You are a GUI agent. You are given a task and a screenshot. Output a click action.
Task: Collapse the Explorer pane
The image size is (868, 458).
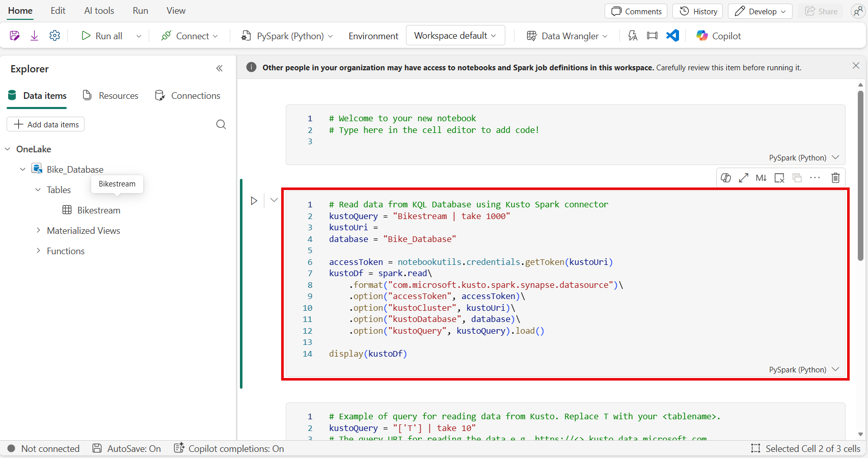tap(220, 68)
